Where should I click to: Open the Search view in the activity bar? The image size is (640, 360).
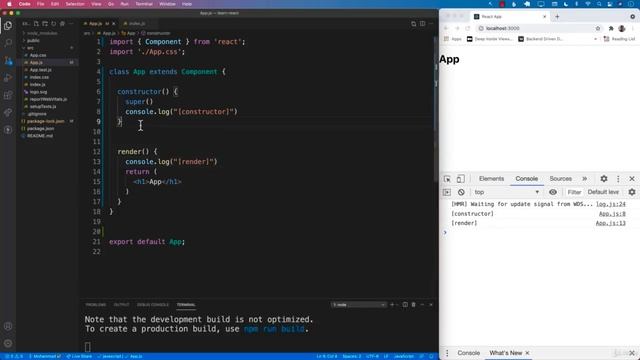click(x=8, y=43)
